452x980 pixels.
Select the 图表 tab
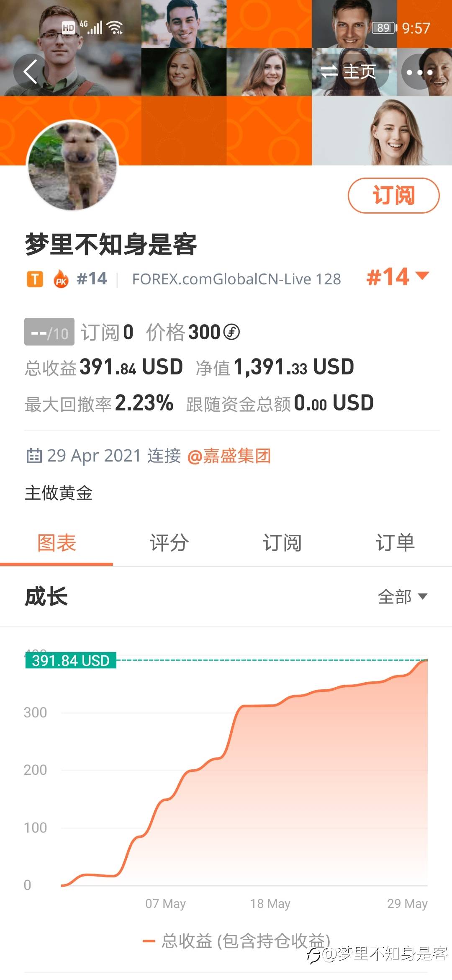coord(56,543)
